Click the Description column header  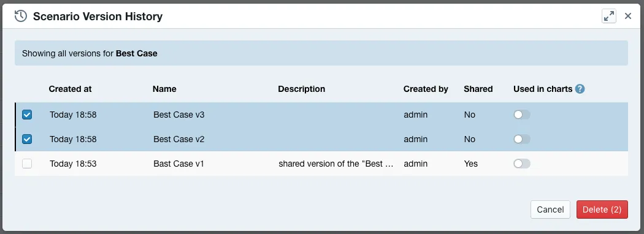(x=302, y=89)
